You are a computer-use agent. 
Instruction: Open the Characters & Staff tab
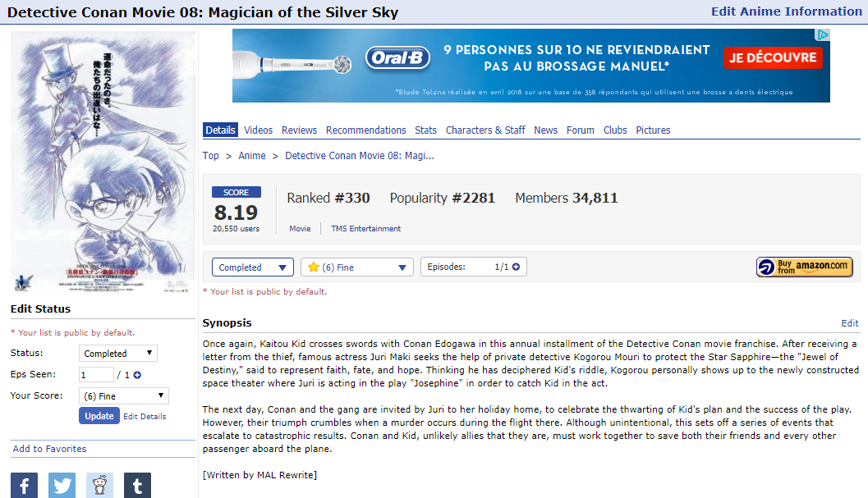[485, 130]
